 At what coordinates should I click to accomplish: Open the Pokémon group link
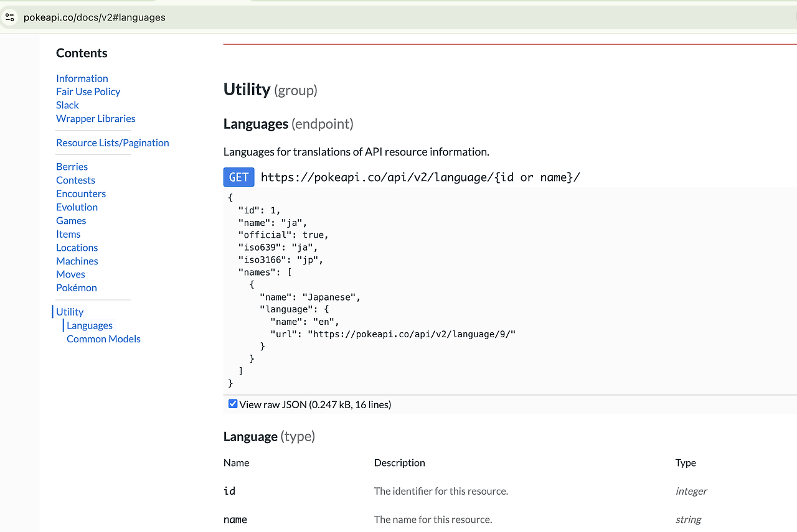[x=76, y=287]
